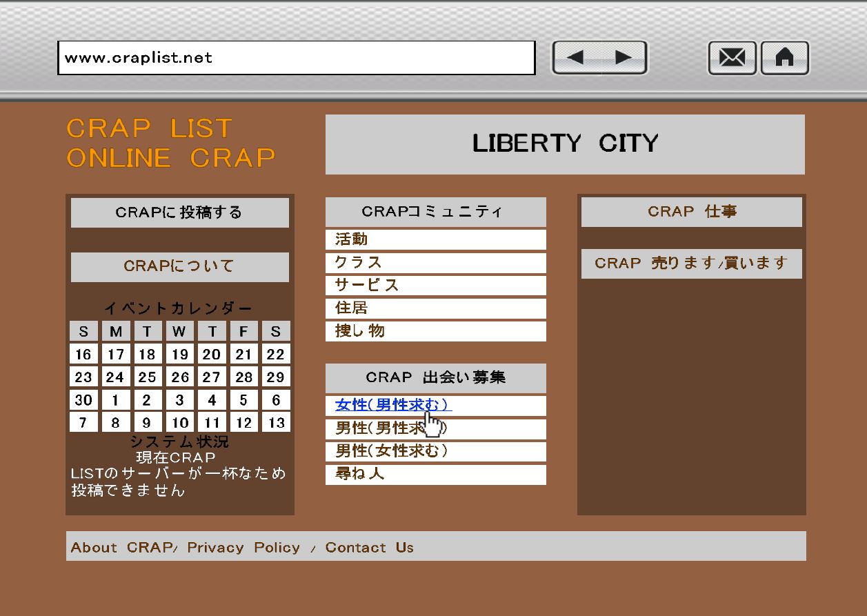
Task: Click the M weekday header in calendar
Action: tap(115, 331)
